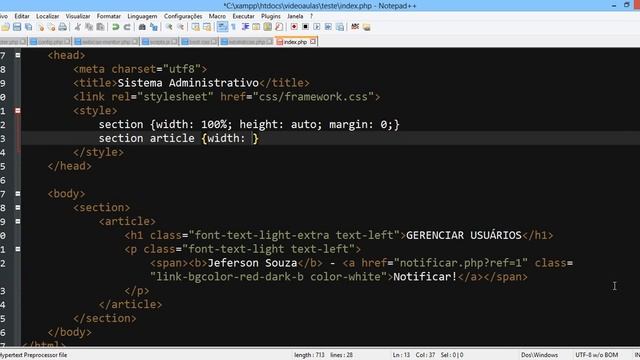Click the Ln : 13 status entry
This screenshot has width=640, height=360.
[401, 355]
